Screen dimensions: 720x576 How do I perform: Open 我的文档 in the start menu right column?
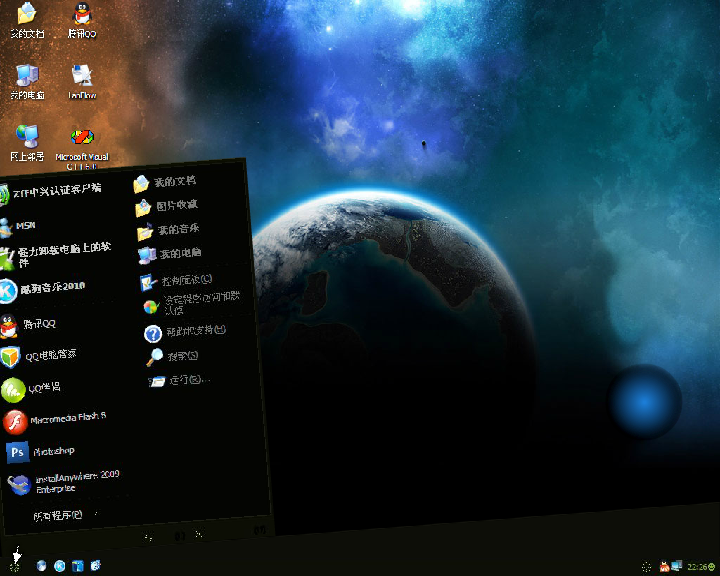[164, 183]
